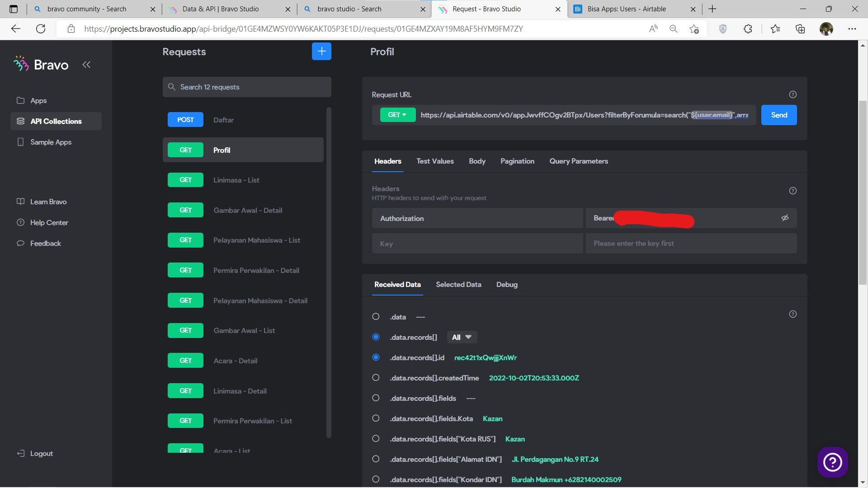Refresh the page
Image resolution: width=868 pixels, height=488 pixels.
coord(41,29)
